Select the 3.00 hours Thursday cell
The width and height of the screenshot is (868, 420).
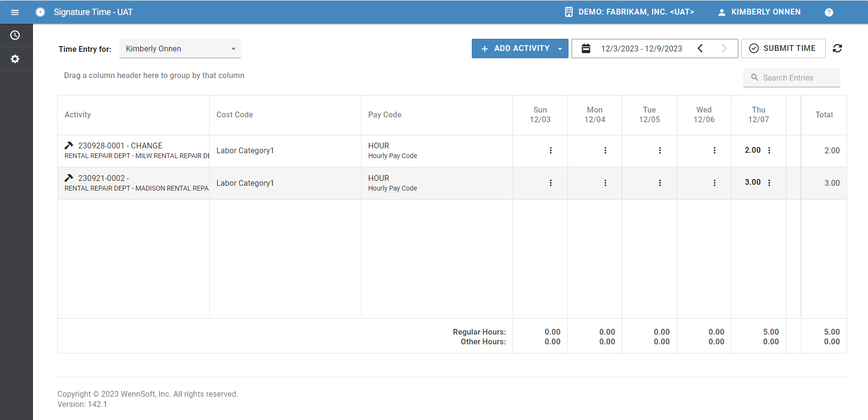752,182
